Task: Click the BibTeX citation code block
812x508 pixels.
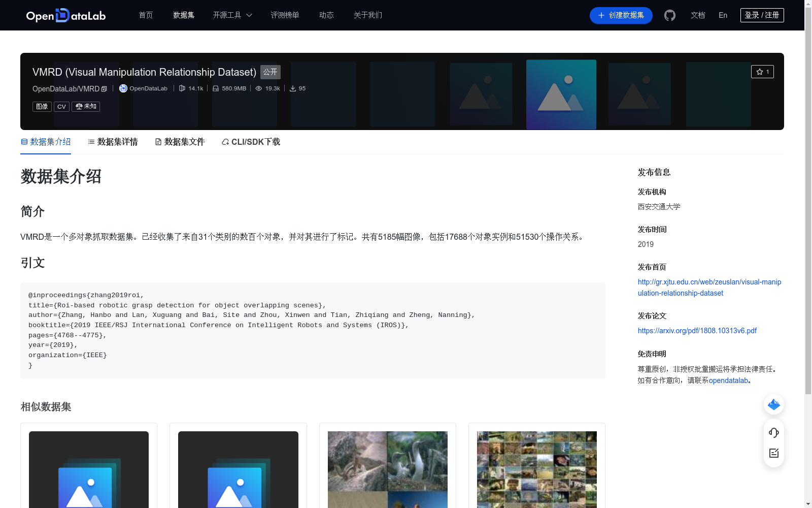Action: (313, 330)
